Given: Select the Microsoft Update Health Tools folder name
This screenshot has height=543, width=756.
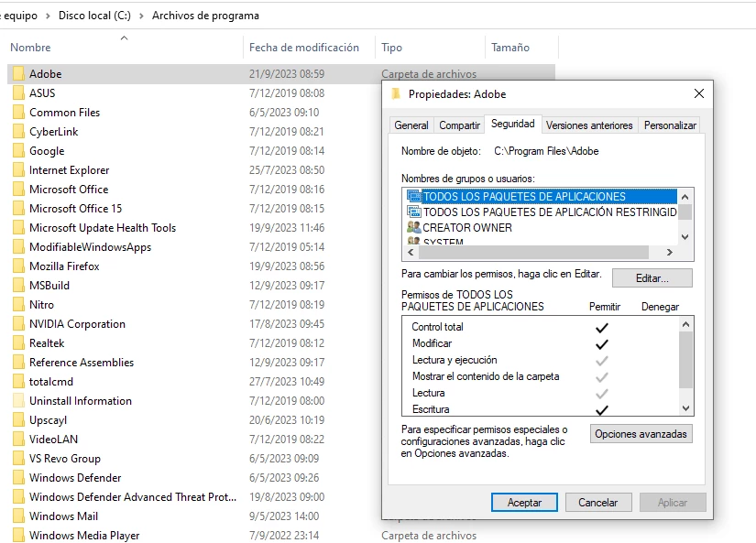Looking at the screenshot, I should tap(103, 228).
